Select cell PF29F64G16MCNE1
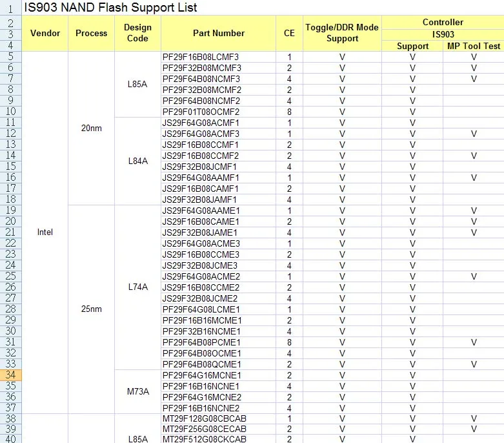 pos(218,375)
